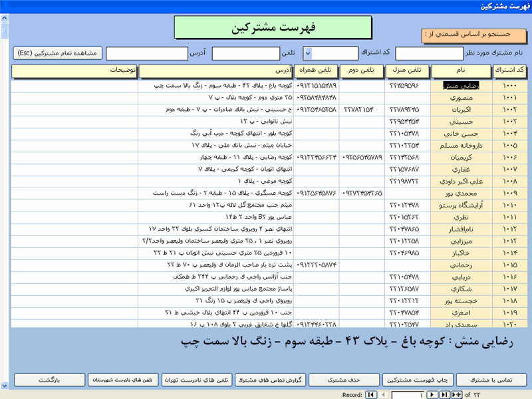Screen dimensions: 532x399
Task: Select the name آرايشگاه پرستو in the list
Action: (x=461, y=205)
